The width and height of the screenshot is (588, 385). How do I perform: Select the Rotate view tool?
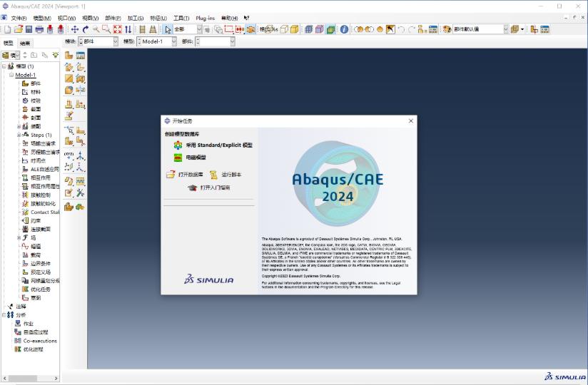click(86, 29)
